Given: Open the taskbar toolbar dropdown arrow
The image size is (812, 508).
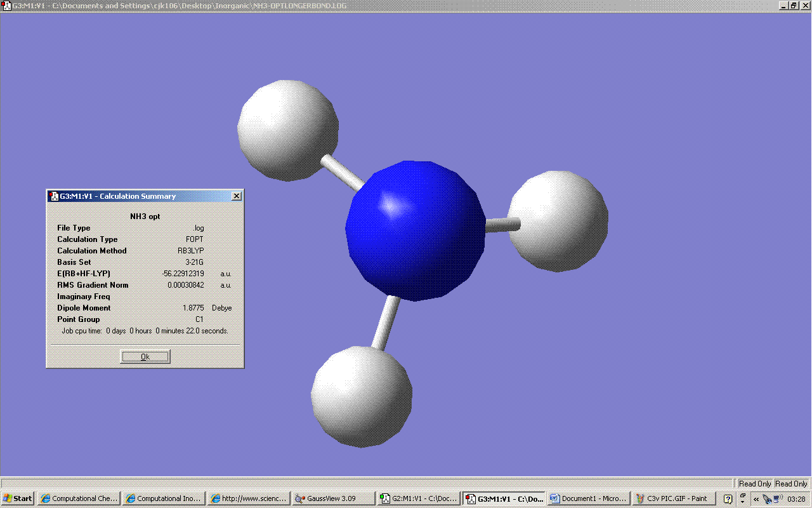Looking at the screenshot, I should click(x=743, y=499).
